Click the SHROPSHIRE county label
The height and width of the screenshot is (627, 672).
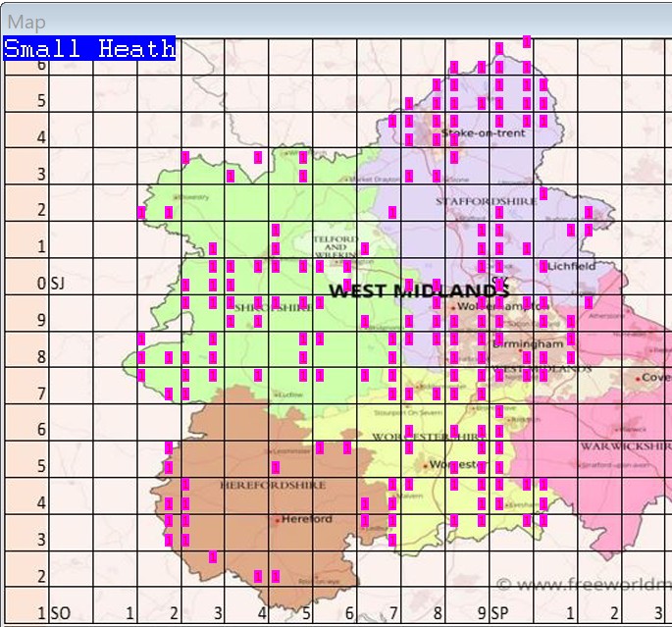(273, 307)
